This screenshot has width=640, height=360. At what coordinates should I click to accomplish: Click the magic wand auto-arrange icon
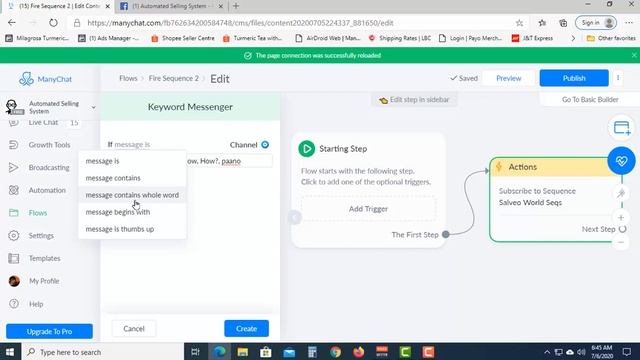point(621,193)
